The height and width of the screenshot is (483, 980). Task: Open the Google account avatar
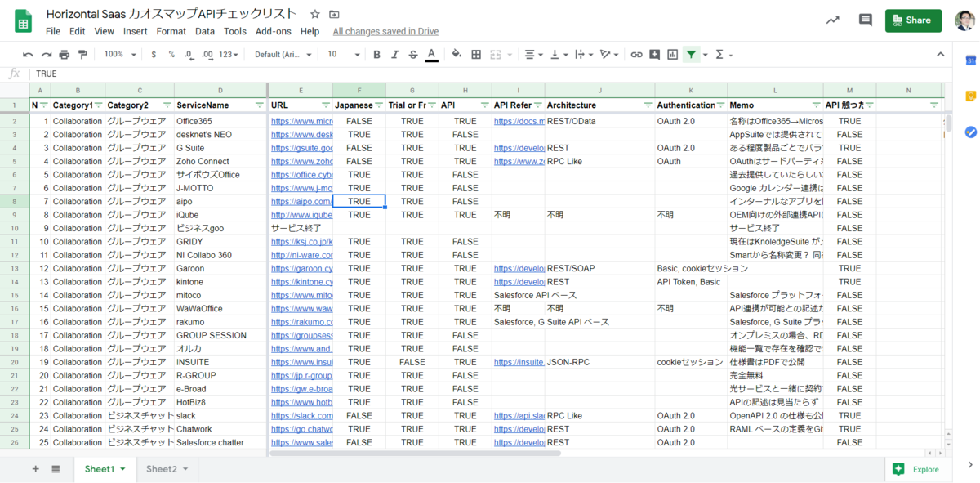click(x=964, y=20)
